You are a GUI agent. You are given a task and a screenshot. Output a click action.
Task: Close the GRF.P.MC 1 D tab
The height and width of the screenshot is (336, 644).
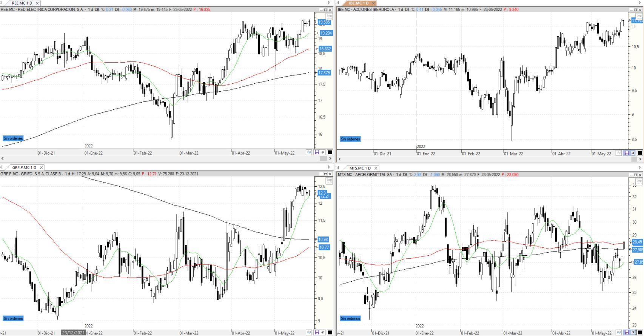42,167
